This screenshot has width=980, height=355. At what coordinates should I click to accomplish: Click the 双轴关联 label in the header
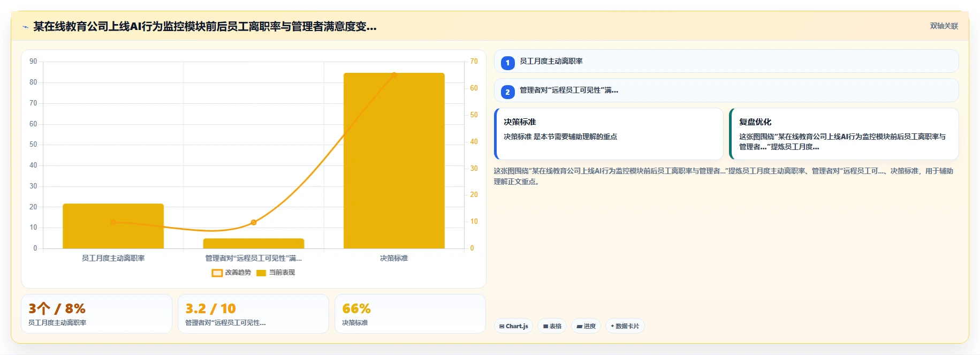[x=944, y=26]
